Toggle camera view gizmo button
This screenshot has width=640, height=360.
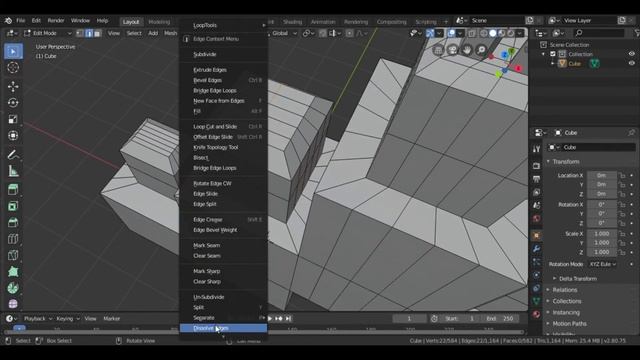coord(453,50)
